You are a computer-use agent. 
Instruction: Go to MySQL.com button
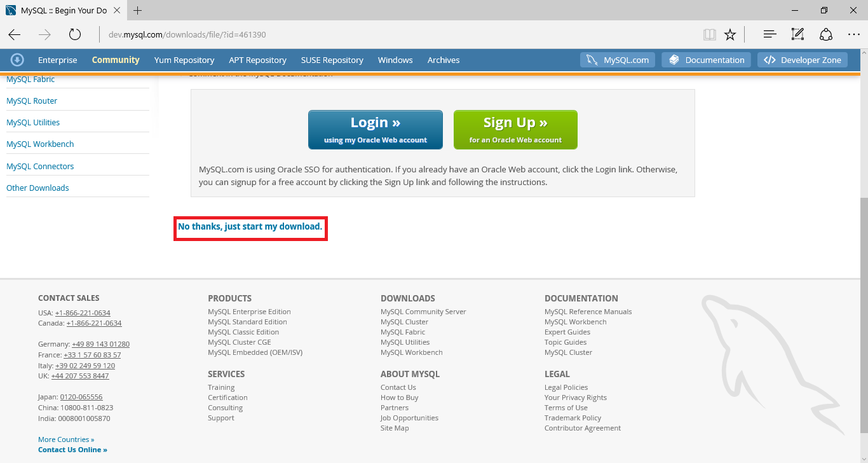coord(618,60)
